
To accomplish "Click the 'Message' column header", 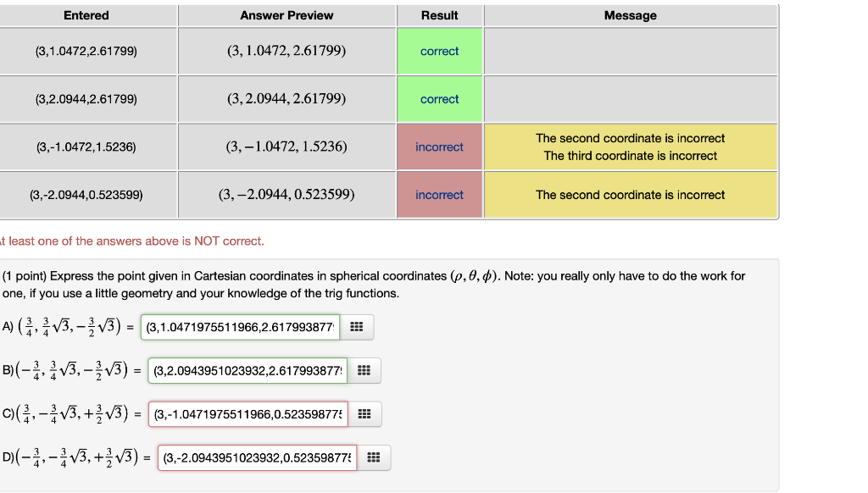I will pos(630,15).
